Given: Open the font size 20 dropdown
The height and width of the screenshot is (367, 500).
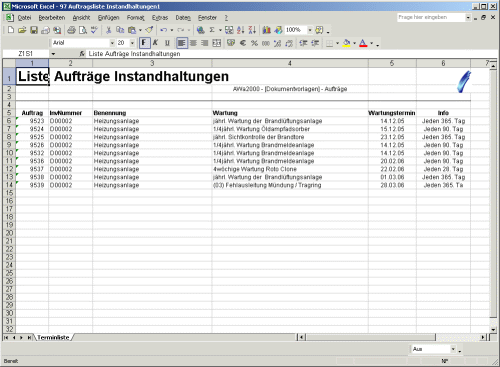Looking at the screenshot, I should coord(132,43).
